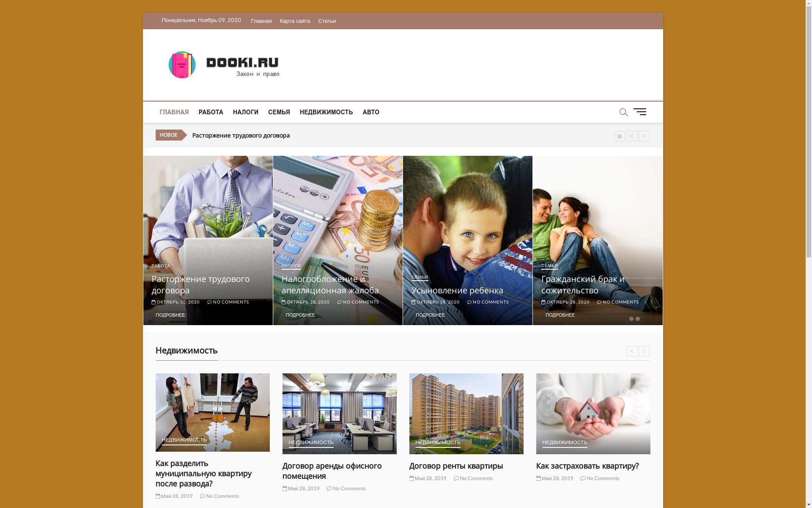Viewport: 812px width, 508px height.
Task: Open slide Гражданский брак и сожительство
Action: click(x=583, y=284)
